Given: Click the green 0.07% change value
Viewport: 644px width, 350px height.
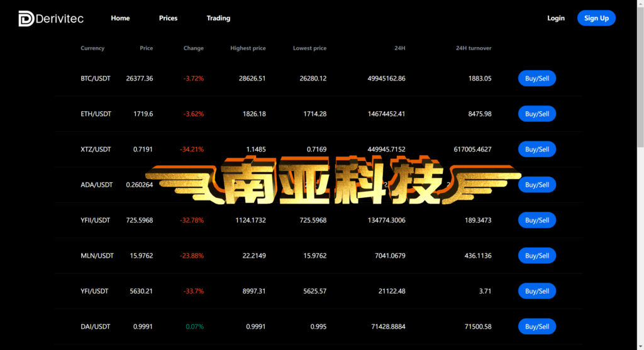Looking at the screenshot, I should (x=195, y=327).
